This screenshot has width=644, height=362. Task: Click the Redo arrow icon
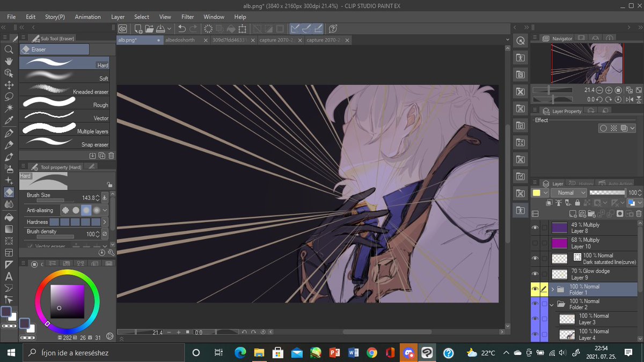[193, 28]
